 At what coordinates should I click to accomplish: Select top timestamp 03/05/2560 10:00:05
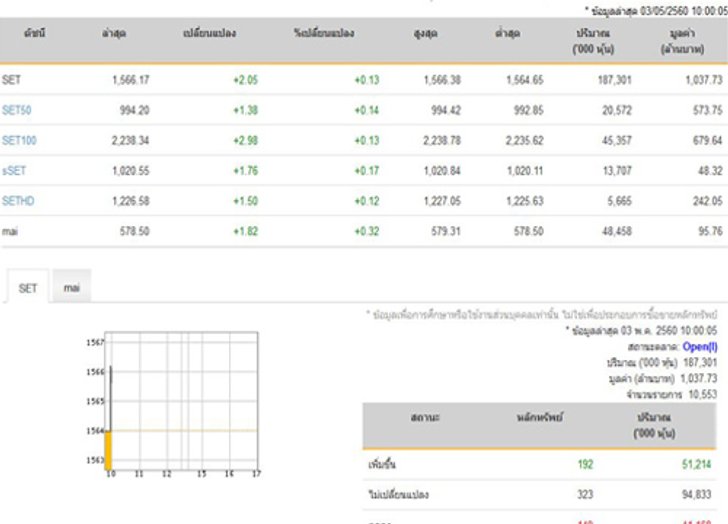[684, 11]
